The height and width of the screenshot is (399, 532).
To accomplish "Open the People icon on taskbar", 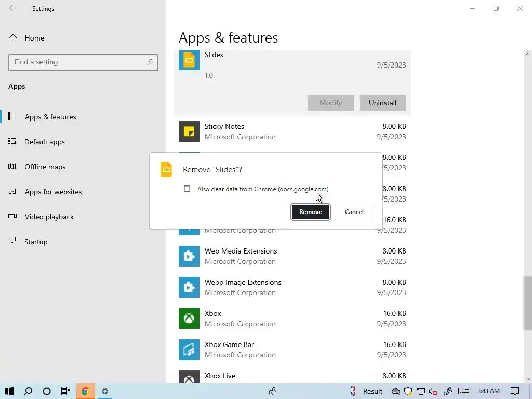I will 272,391.
